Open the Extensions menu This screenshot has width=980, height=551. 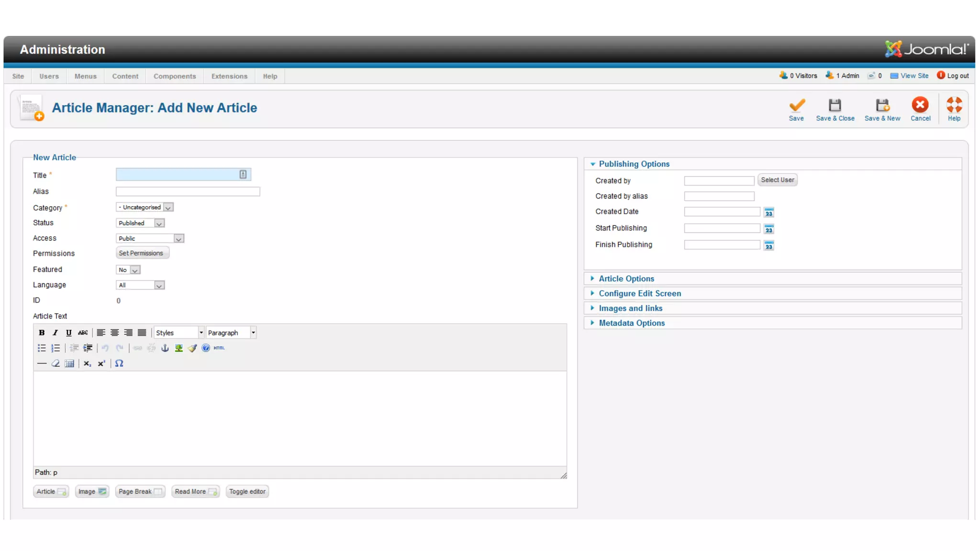pos(229,76)
